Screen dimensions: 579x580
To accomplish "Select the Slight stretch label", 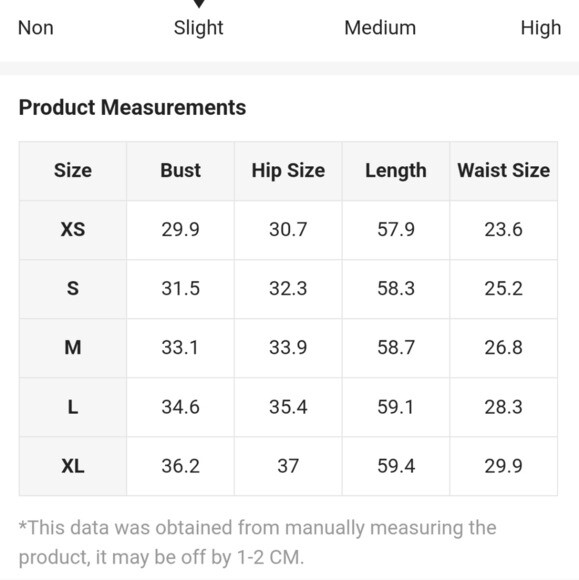I will 198,28.
